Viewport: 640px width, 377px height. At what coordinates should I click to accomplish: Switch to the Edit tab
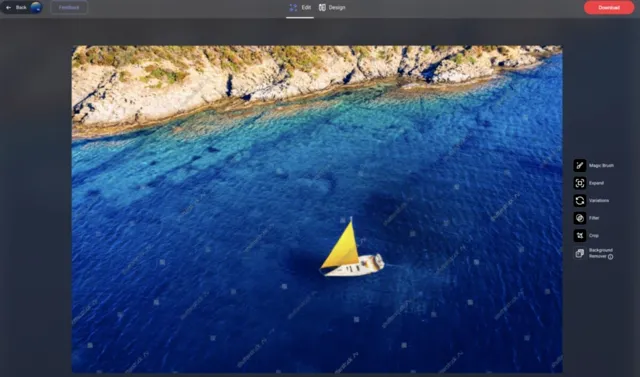point(300,7)
